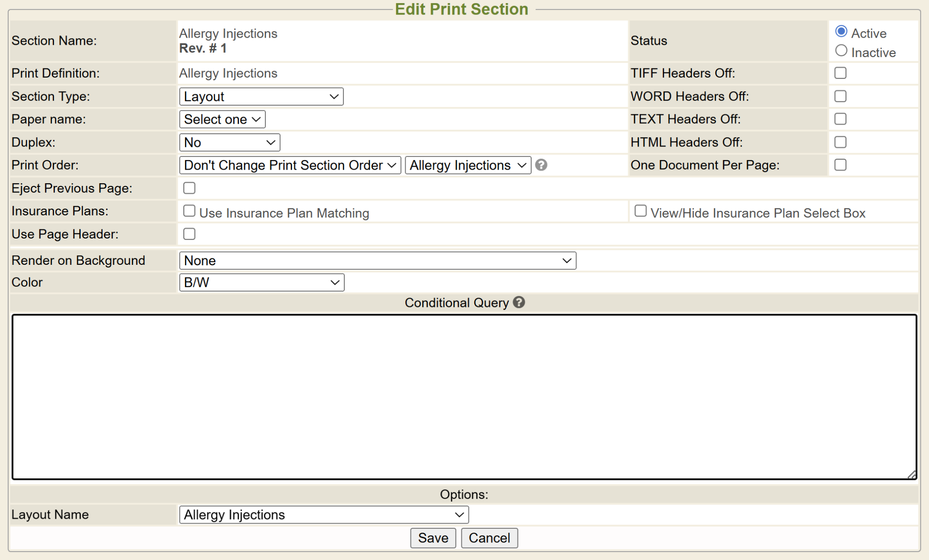Viewport: 929px width, 560px height.
Task: Check WORD Headers Off option
Action: pyautogui.click(x=840, y=96)
